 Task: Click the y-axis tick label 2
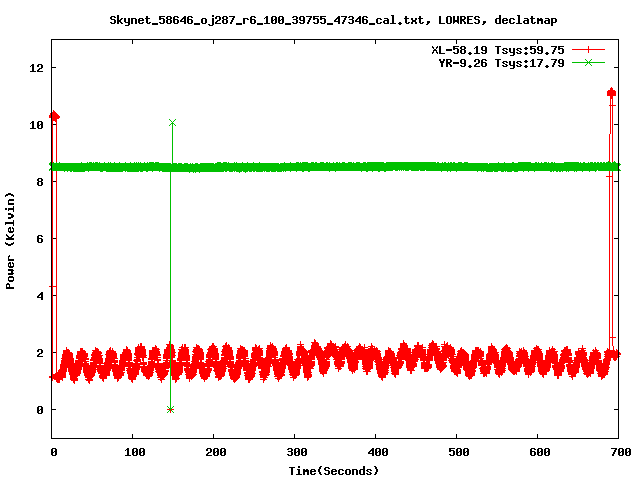[x=40, y=353]
